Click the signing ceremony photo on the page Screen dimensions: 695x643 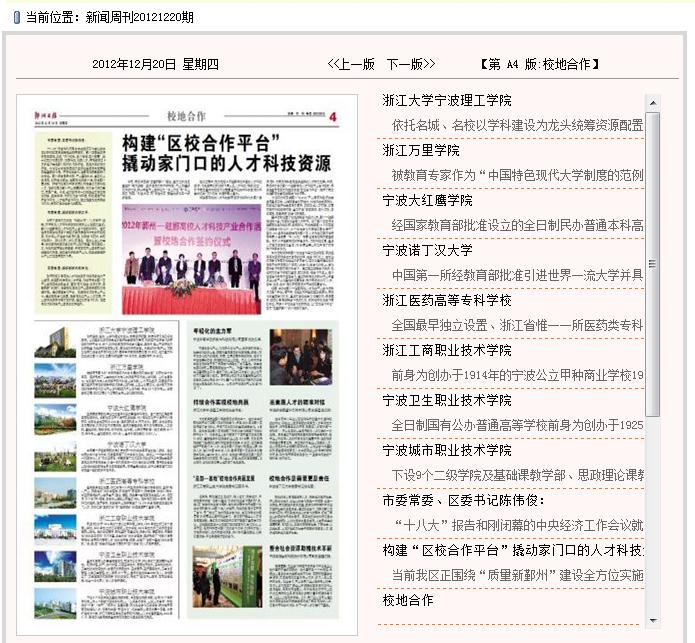[191, 259]
